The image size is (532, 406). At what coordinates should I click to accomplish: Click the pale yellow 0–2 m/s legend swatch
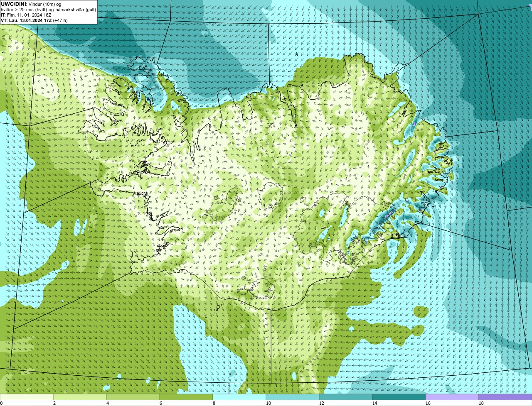[x=27, y=397]
